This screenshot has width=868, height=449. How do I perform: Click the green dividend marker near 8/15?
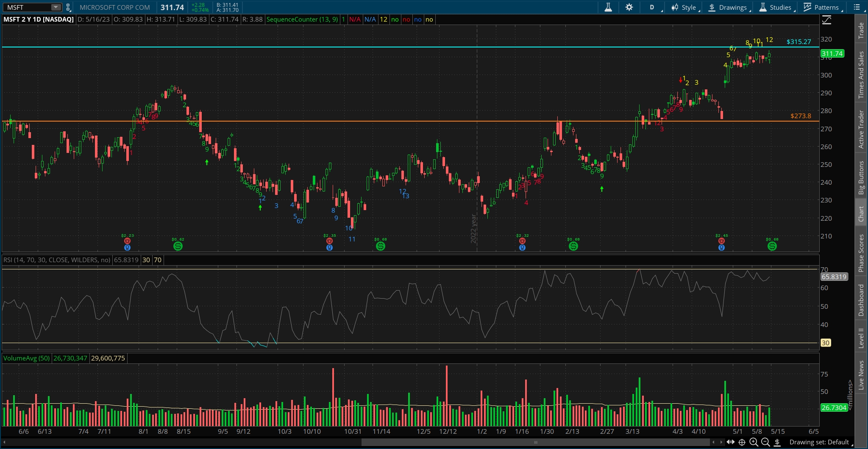pos(178,246)
